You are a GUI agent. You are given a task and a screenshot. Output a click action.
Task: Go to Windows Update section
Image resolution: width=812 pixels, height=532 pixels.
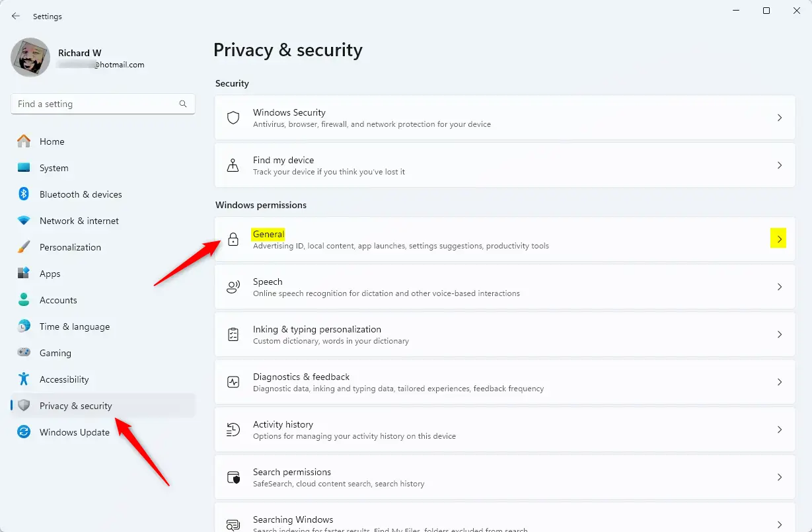point(74,432)
